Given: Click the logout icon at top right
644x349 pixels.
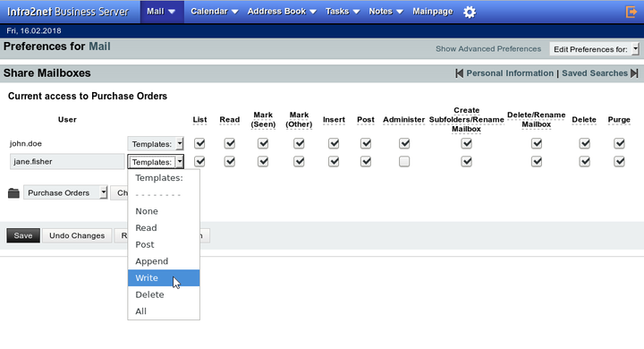Looking at the screenshot, I should (631, 12).
